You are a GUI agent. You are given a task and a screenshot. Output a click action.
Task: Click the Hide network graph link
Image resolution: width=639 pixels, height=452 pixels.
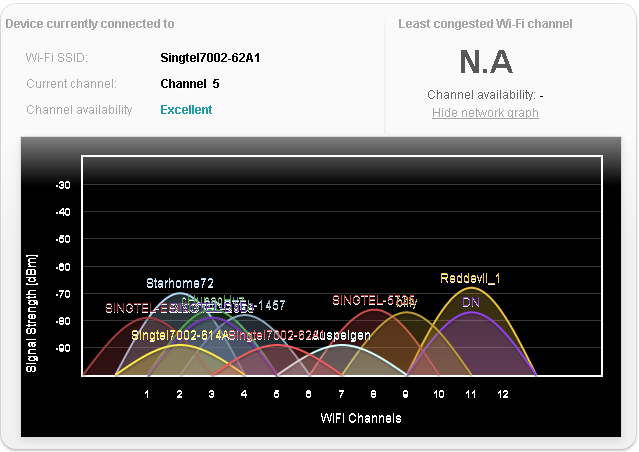point(485,112)
